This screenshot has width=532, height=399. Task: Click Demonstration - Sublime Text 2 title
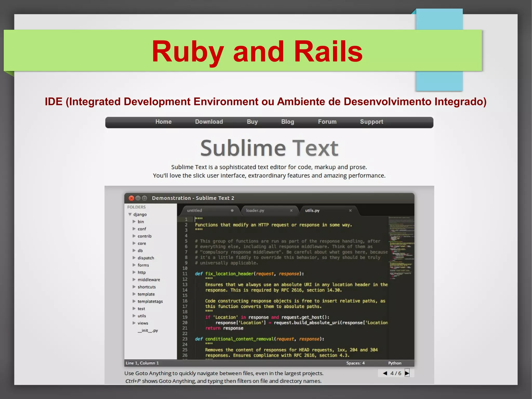pos(193,198)
